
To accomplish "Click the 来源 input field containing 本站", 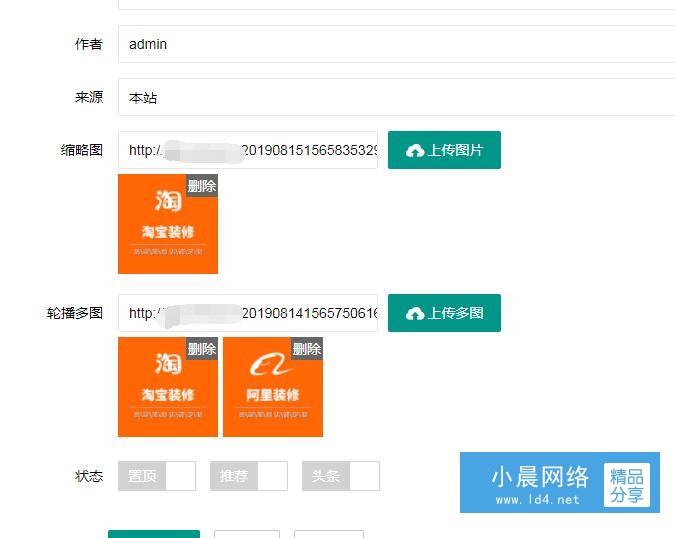I will 396,97.
